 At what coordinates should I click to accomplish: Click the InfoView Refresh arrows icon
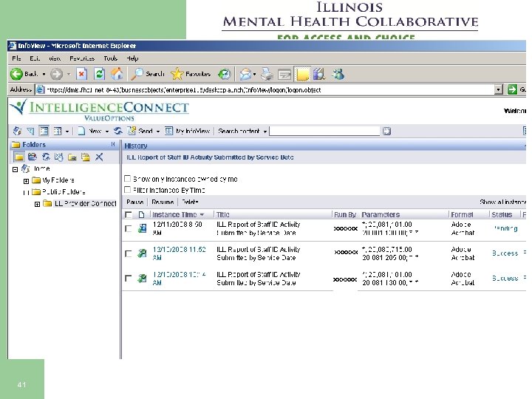(x=118, y=131)
